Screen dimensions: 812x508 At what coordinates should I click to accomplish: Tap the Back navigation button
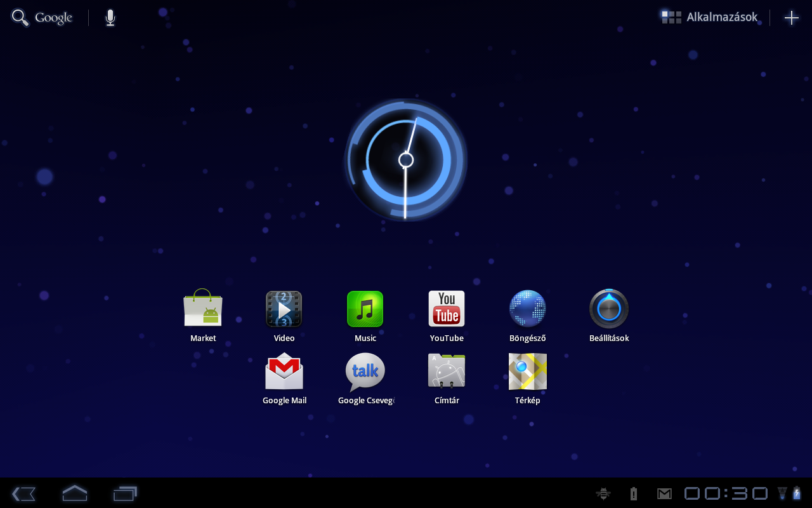(23, 493)
